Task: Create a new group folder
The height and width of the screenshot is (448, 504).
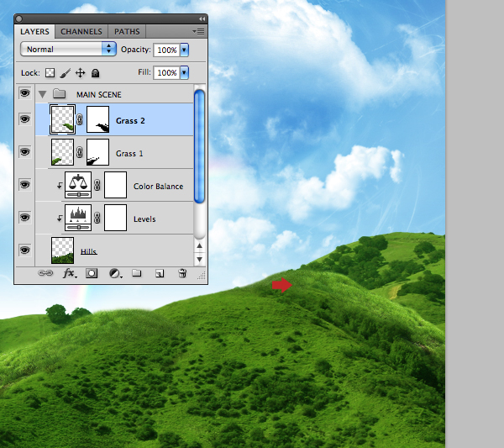Action: 137,273
